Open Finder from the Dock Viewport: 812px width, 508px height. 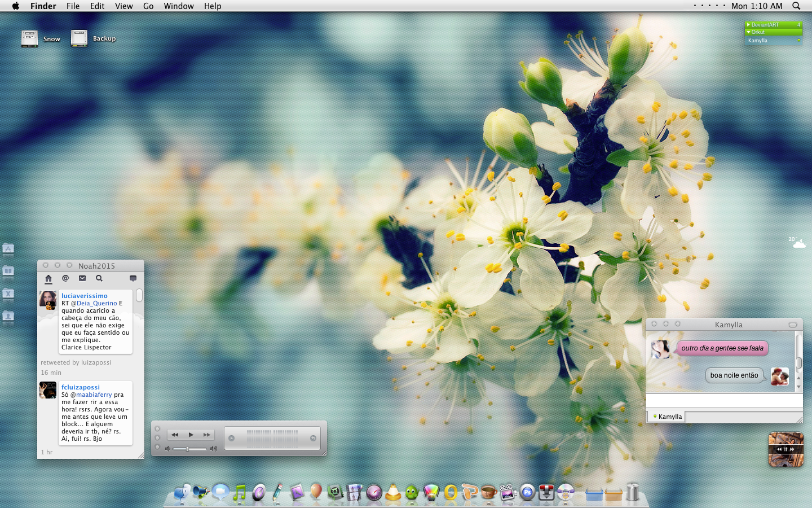tap(182, 493)
